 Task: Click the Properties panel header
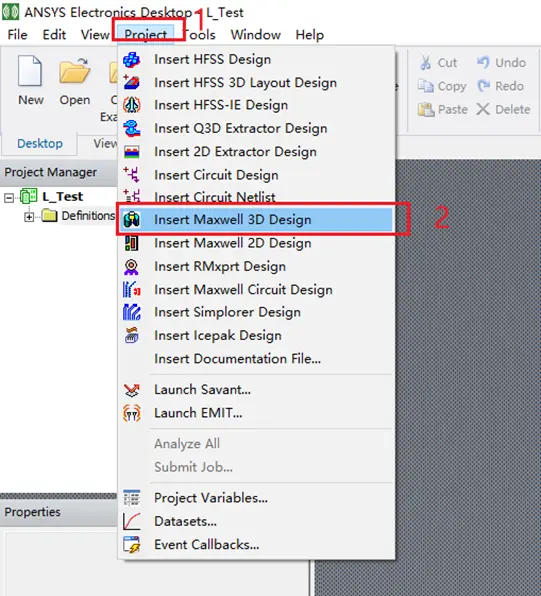pyautogui.click(x=59, y=512)
